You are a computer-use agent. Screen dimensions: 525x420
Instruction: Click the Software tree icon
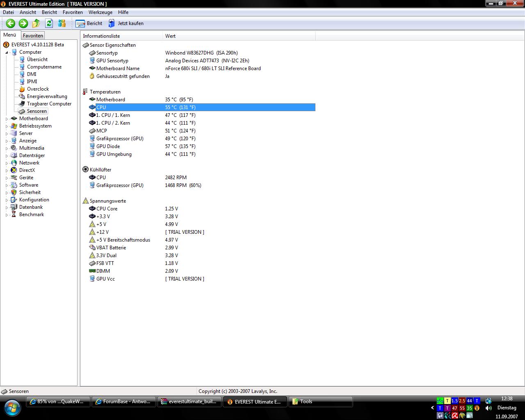14,185
